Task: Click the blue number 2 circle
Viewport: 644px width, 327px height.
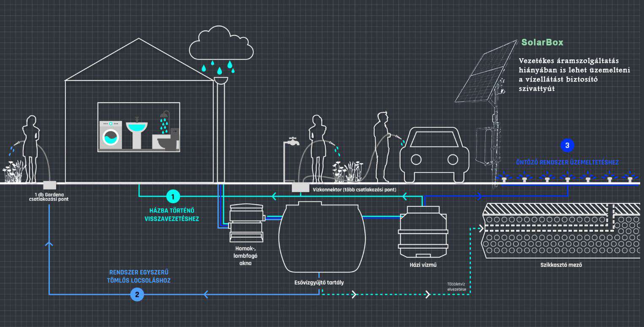Action: click(x=137, y=294)
